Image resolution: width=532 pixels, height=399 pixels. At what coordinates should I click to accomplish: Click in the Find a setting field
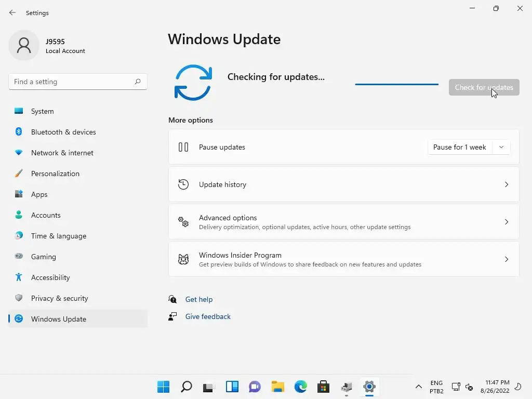point(78,82)
